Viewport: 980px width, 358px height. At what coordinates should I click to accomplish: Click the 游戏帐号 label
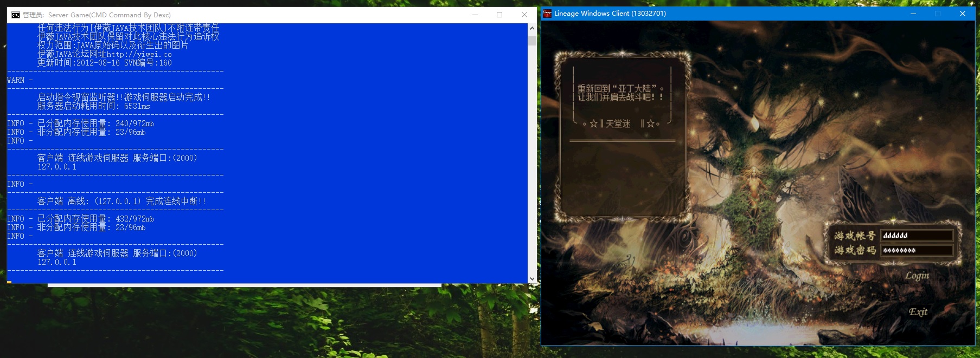[x=855, y=236]
